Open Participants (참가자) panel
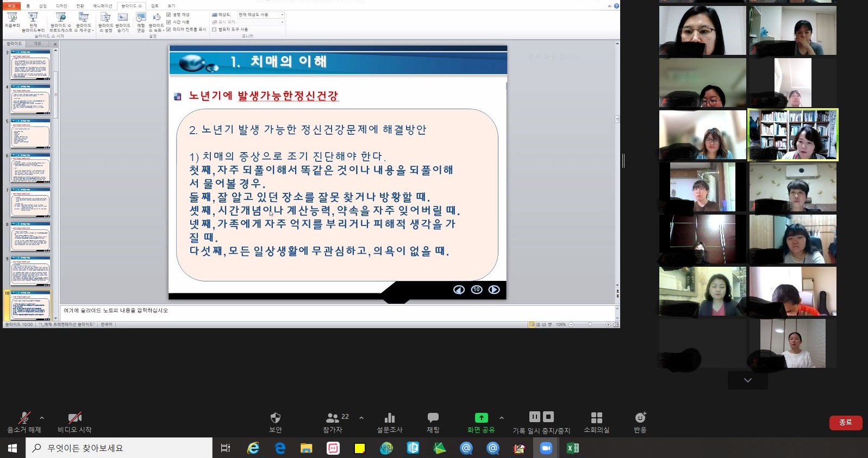 click(x=333, y=422)
